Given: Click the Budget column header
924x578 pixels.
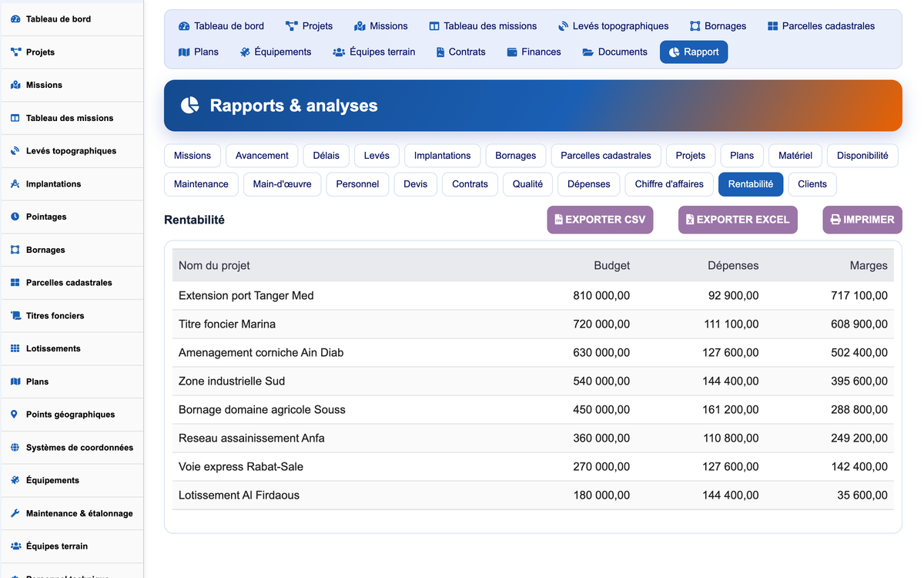Looking at the screenshot, I should coord(612,265).
